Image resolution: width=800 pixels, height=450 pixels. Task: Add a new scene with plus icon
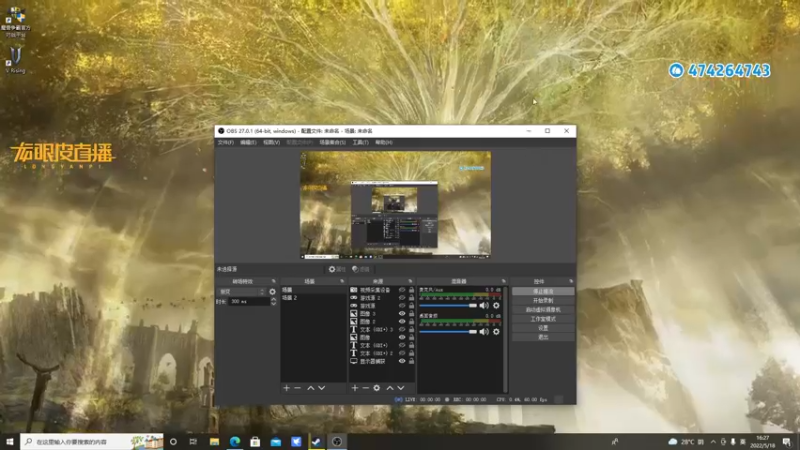286,388
